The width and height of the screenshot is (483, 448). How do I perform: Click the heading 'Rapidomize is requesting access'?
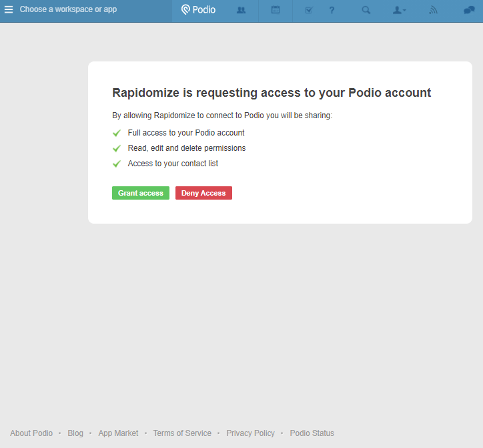click(272, 93)
